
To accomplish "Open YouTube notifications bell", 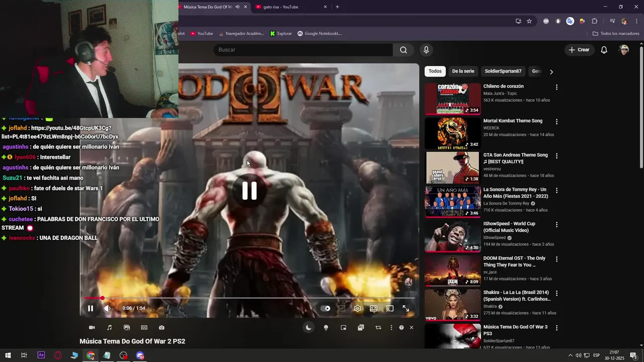I will pos(604,50).
